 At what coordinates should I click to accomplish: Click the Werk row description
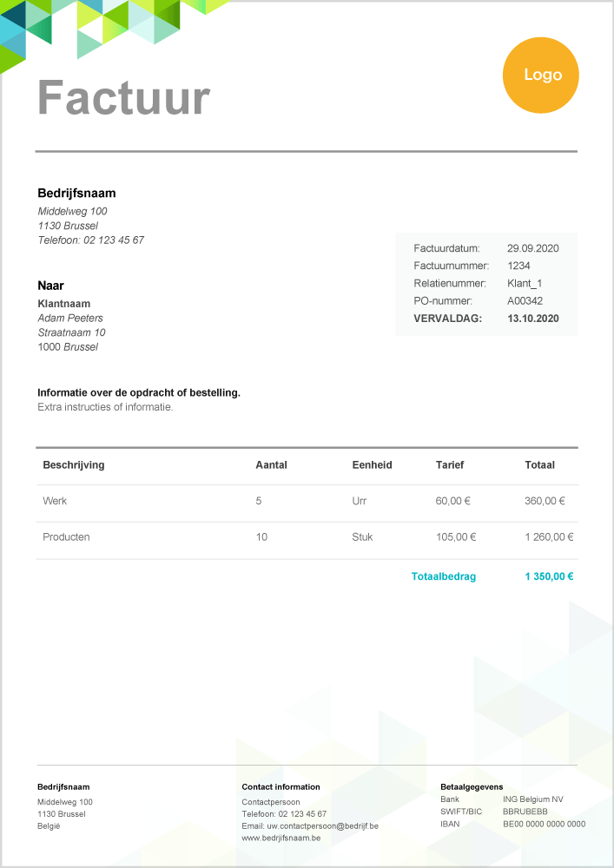(55, 501)
